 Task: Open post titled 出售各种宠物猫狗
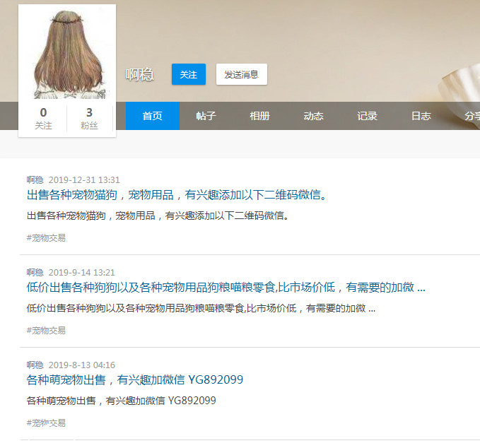pos(176,195)
